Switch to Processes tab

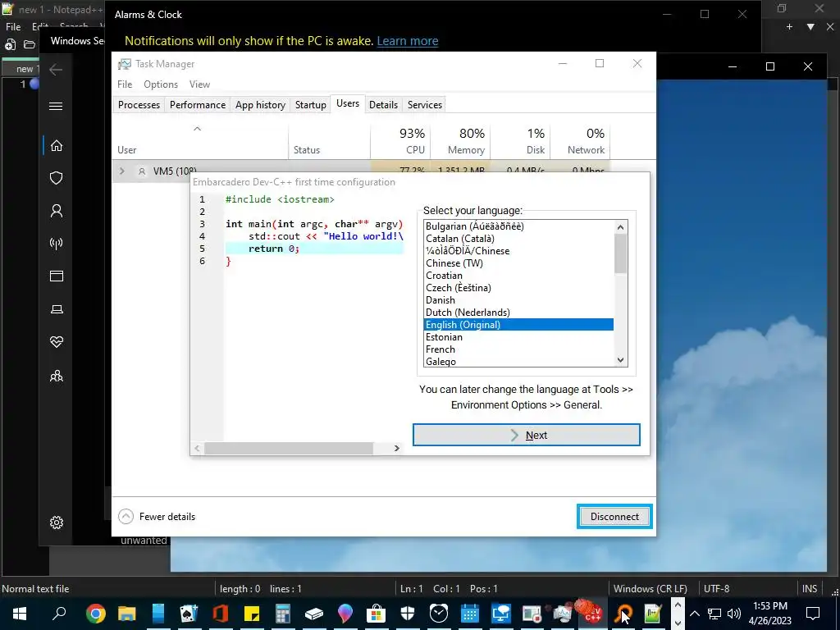(x=139, y=105)
